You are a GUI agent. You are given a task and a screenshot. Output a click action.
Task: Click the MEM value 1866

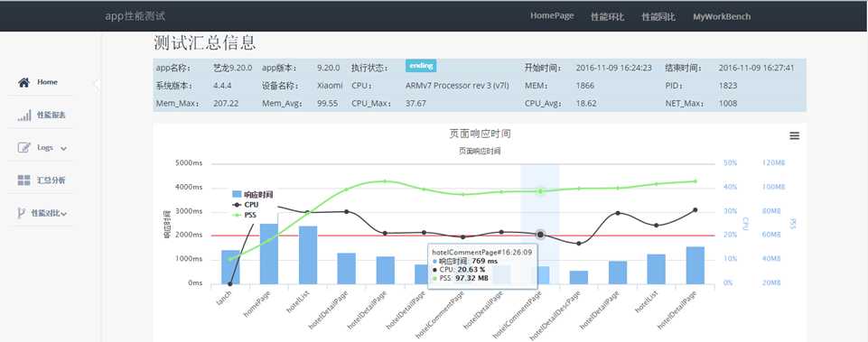[585, 86]
